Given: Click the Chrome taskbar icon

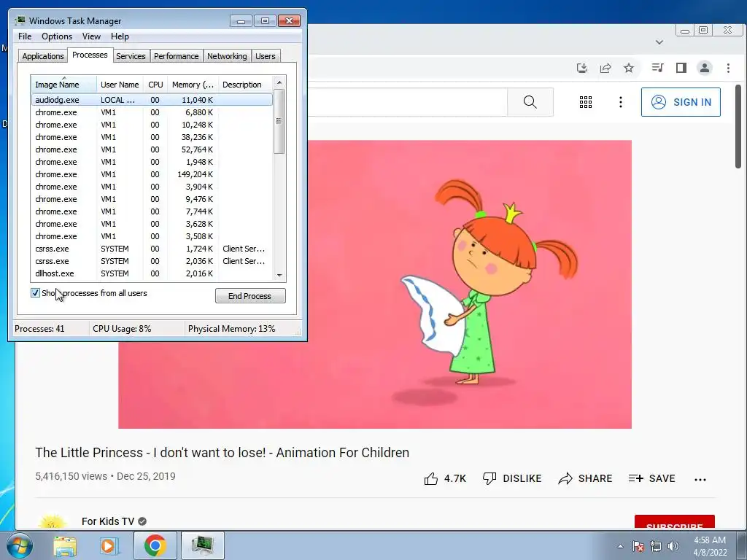Looking at the screenshot, I should coord(155,545).
